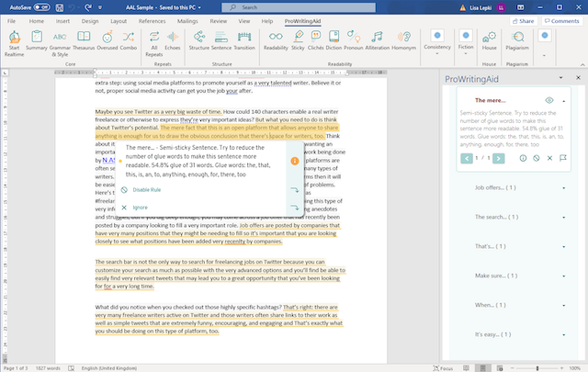Run the All Repeats report

click(154, 44)
